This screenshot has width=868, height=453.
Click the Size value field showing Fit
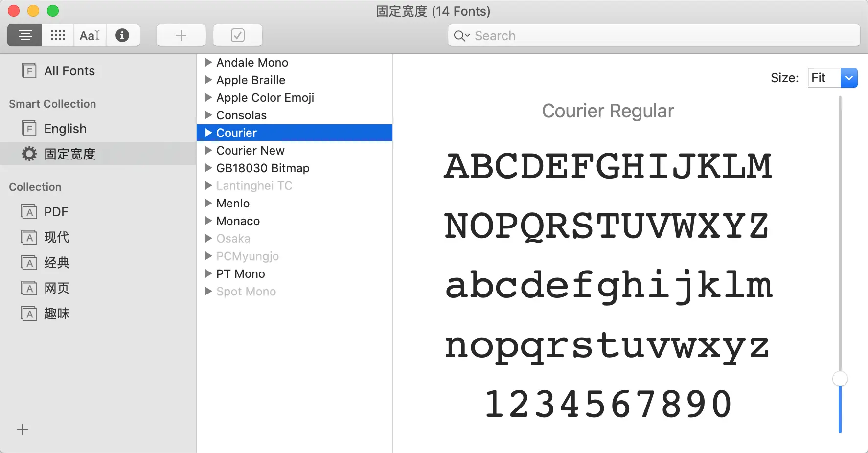(x=824, y=78)
